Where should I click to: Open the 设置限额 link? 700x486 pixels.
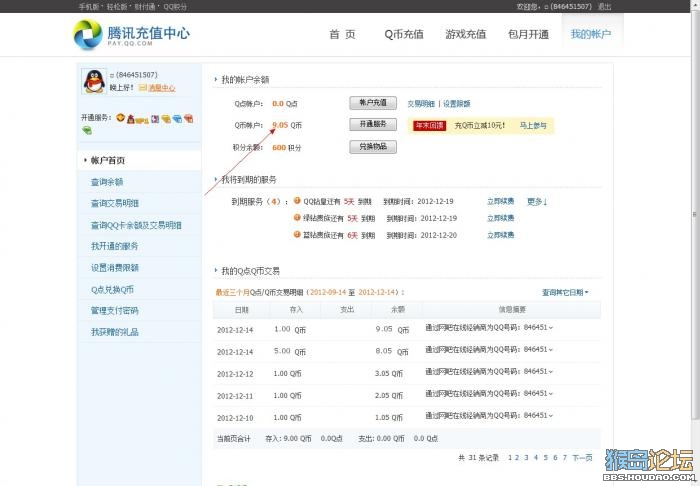coord(456,104)
